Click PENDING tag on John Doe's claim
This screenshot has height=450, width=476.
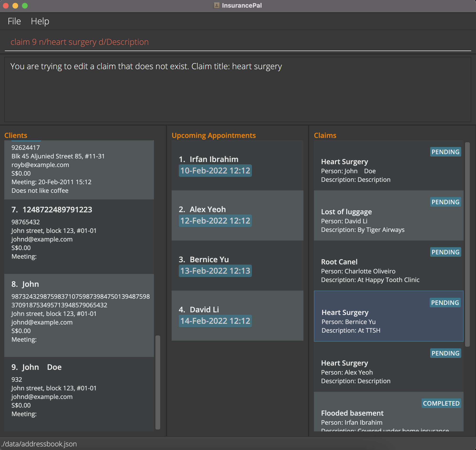coord(445,152)
